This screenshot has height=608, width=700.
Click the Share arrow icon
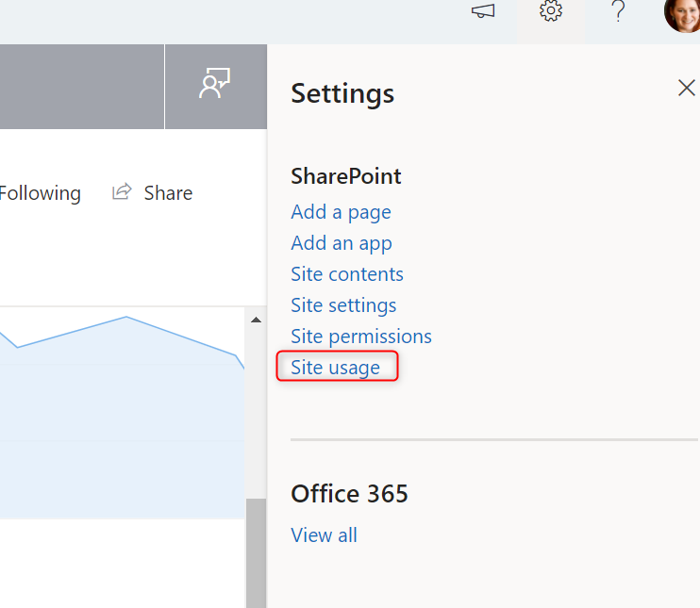tap(122, 191)
